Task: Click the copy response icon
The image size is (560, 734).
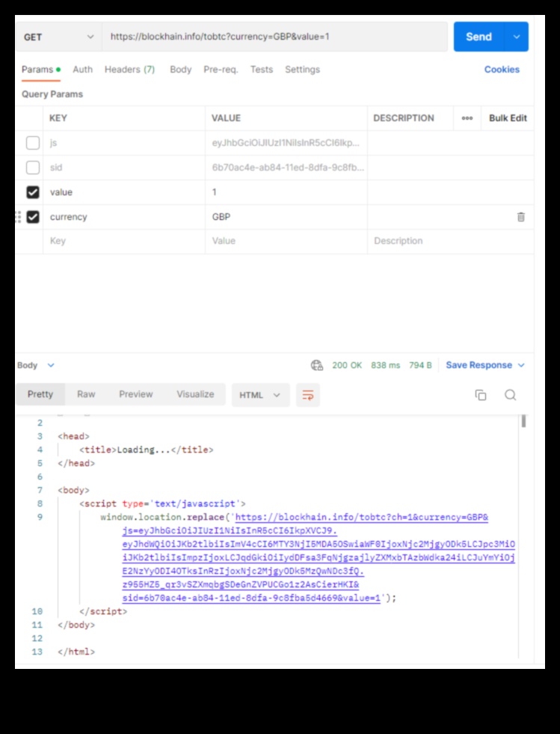Action: point(481,395)
